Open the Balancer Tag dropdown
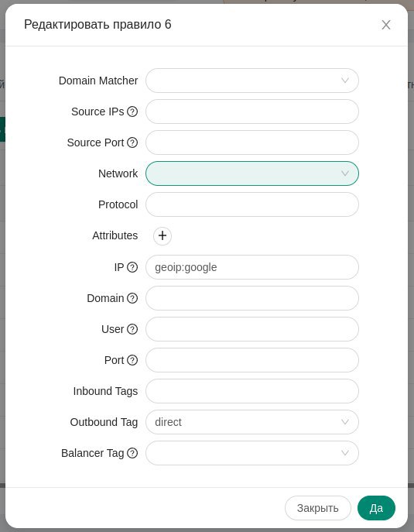414x532 pixels. point(252,453)
